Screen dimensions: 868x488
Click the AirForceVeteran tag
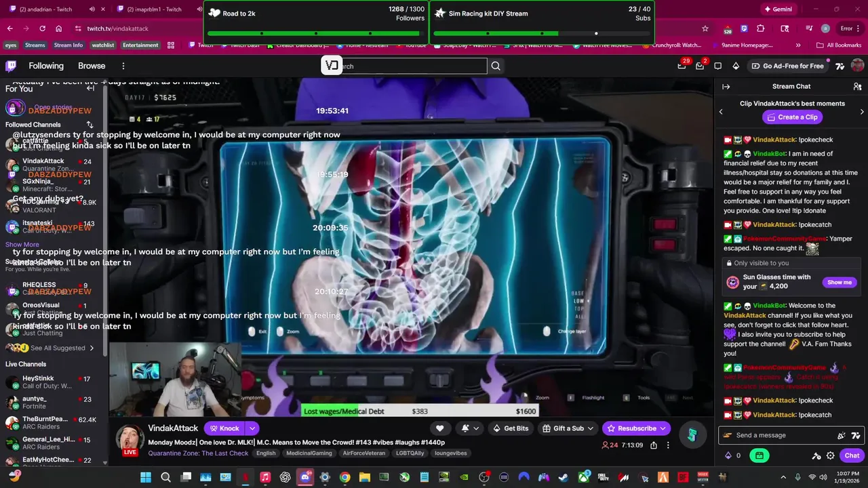pyautogui.click(x=363, y=453)
